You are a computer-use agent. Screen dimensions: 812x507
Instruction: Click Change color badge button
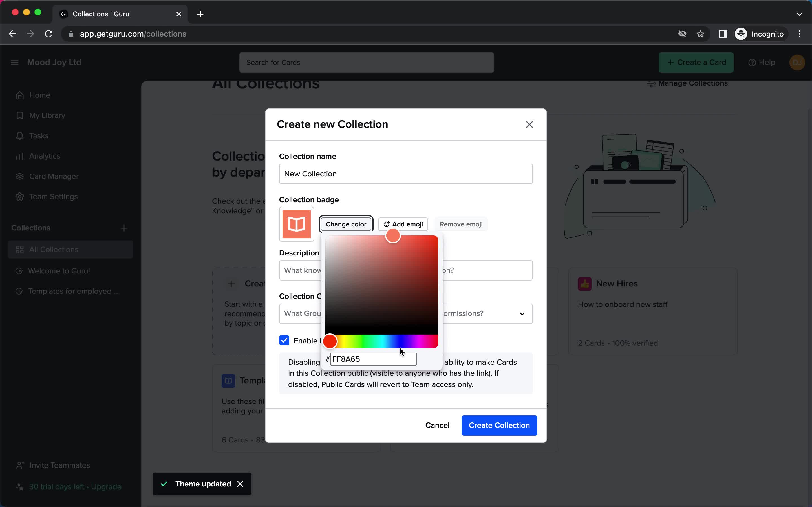[x=346, y=224]
